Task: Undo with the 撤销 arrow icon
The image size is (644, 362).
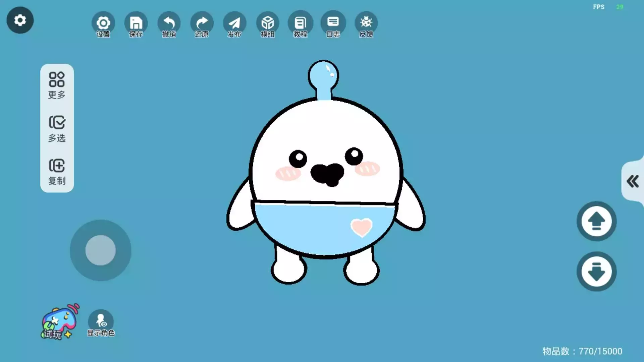Action: point(169,24)
